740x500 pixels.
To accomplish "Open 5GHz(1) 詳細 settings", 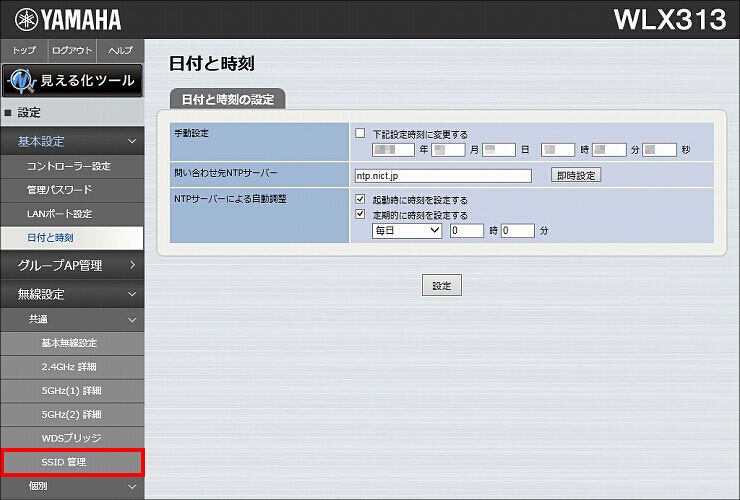I will point(72,391).
